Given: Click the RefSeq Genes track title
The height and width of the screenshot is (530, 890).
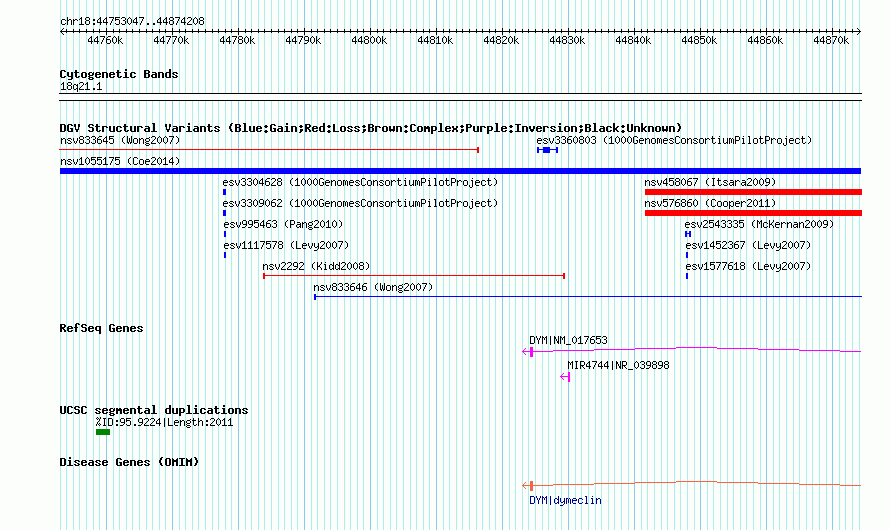Looking at the screenshot, I should coord(101,328).
